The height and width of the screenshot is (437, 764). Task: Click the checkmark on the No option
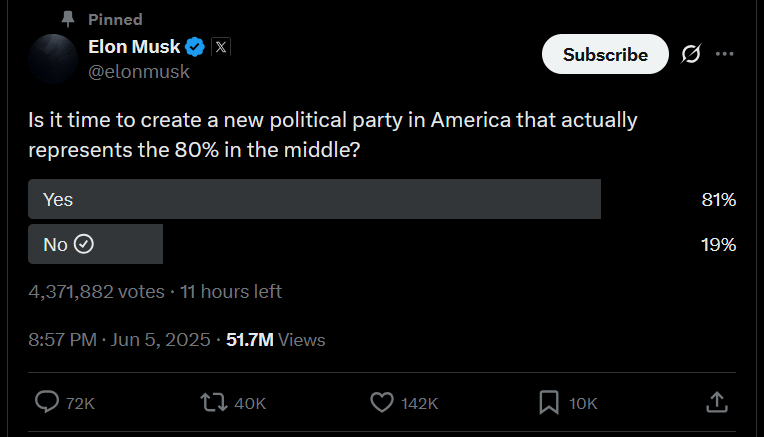click(x=84, y=244)
